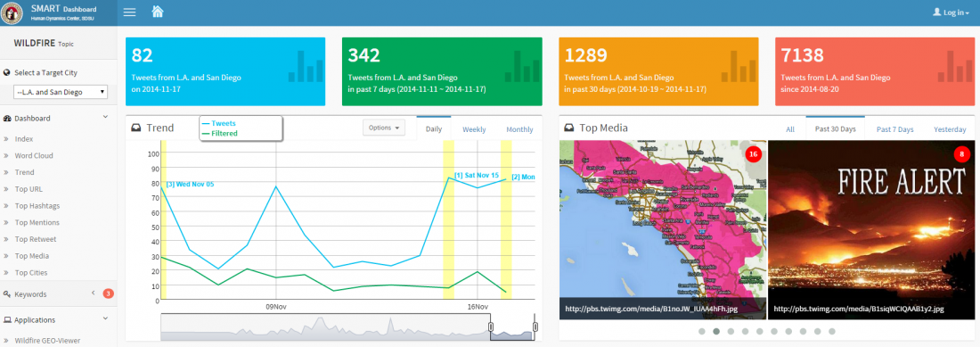Click the inbox icon beside Trend title
This screenshot has width=980, height=347.
[136, 128]
